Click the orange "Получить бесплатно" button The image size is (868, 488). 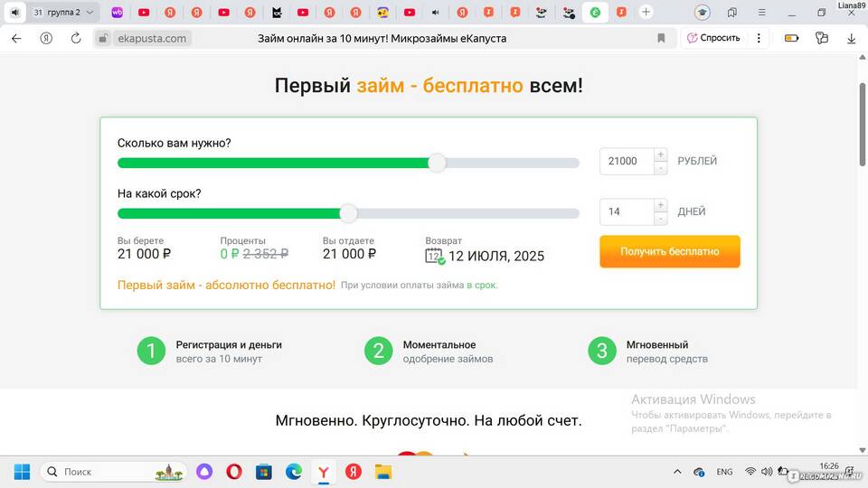(670, 251)
